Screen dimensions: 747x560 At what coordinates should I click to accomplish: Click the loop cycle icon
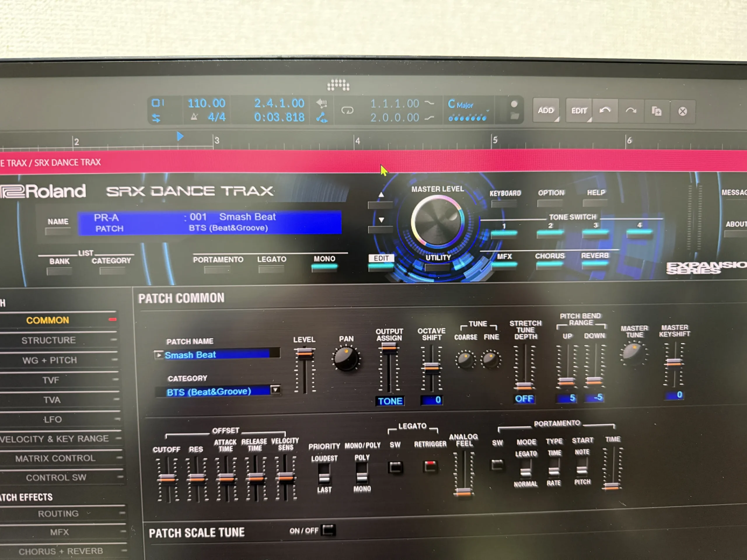pyautogui.click(x=347, y=110)
